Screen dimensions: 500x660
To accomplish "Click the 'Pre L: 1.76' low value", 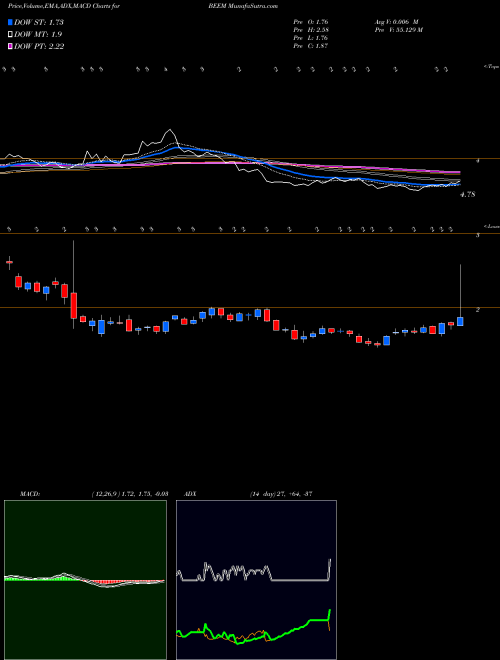I will (311, 38).
